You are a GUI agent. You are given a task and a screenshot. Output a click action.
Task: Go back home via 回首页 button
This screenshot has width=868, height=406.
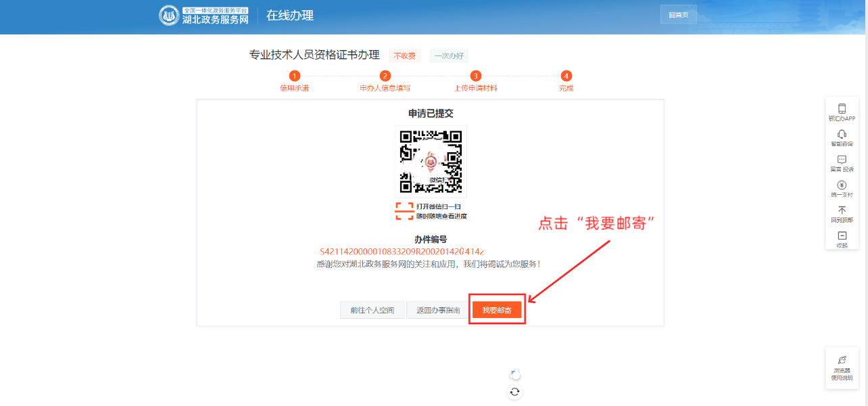pos(678,15)
